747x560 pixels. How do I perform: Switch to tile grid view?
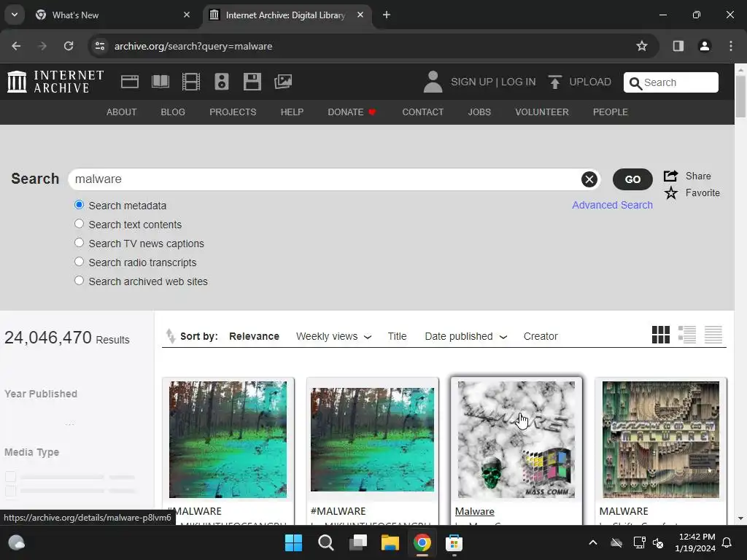[x=661, y=335]
